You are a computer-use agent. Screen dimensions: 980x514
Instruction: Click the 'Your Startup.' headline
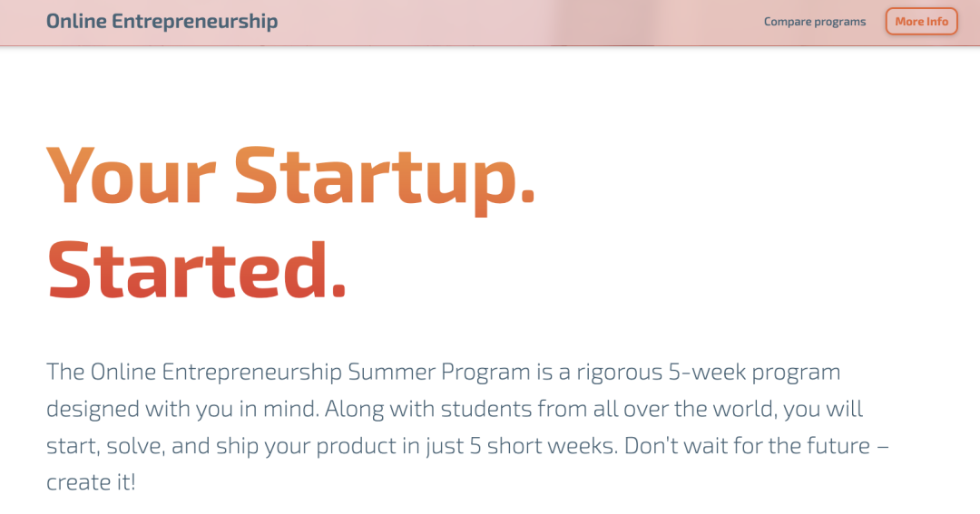pyautogui.click(x=291, y=178)
